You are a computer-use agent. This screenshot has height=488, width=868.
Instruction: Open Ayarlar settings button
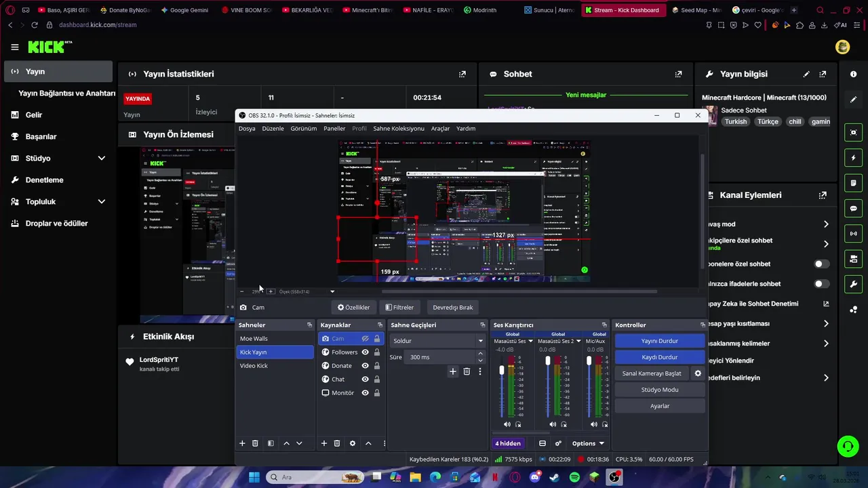click(660, 406)
